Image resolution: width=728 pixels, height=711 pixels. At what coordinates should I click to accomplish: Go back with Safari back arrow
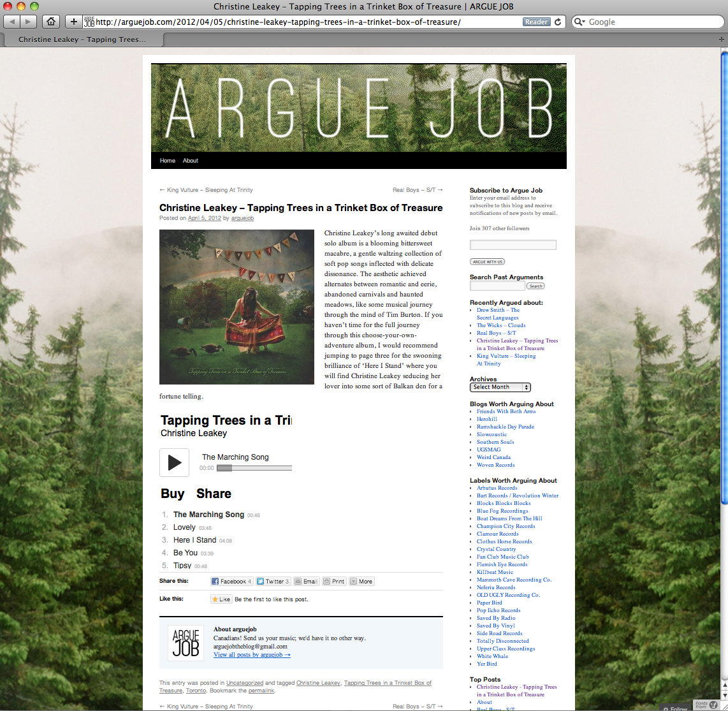pos(12,22)
